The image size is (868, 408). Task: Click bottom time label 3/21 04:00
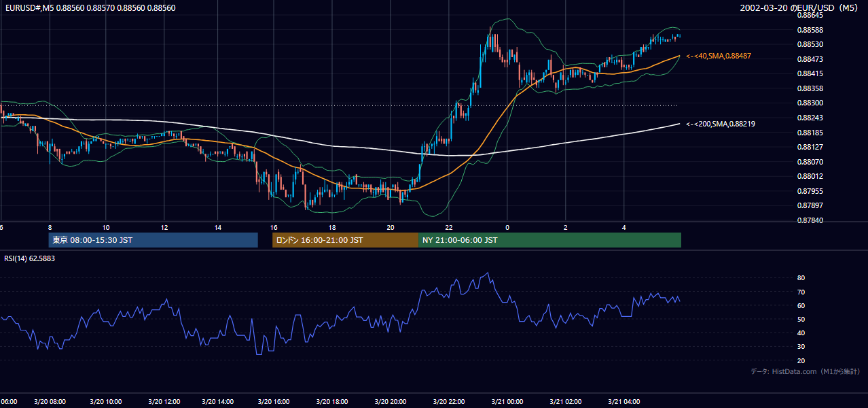[x=624, y=402]
